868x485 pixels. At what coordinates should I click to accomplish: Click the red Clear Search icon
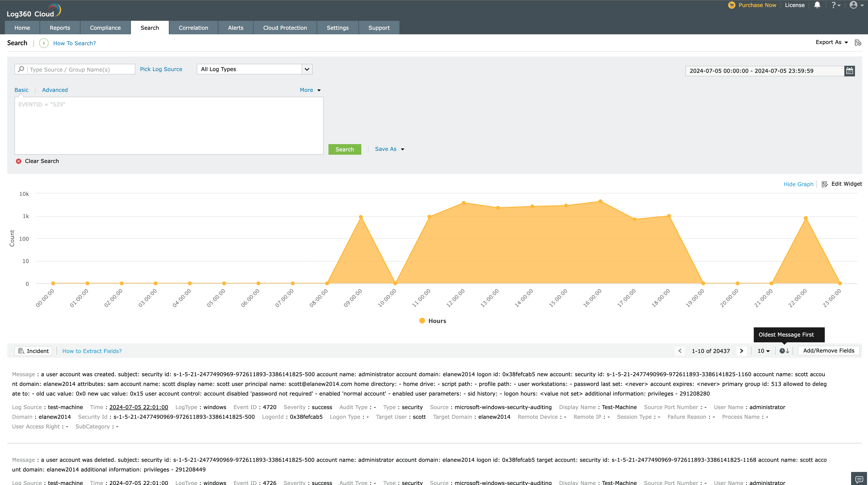[19, 161]
